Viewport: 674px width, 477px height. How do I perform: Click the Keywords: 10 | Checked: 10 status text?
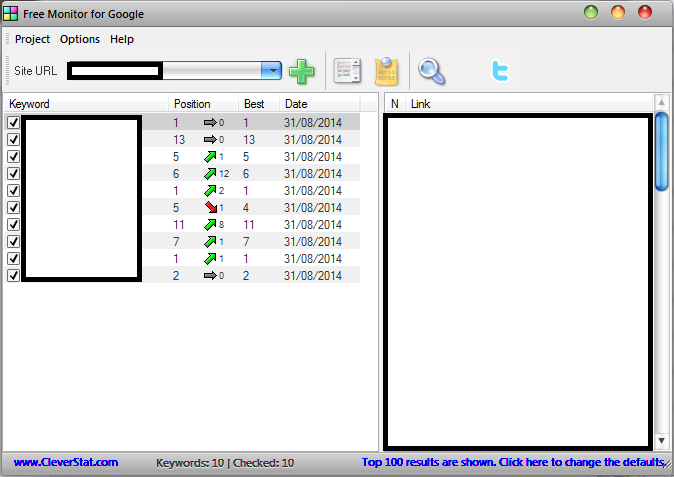coord(225,463)
